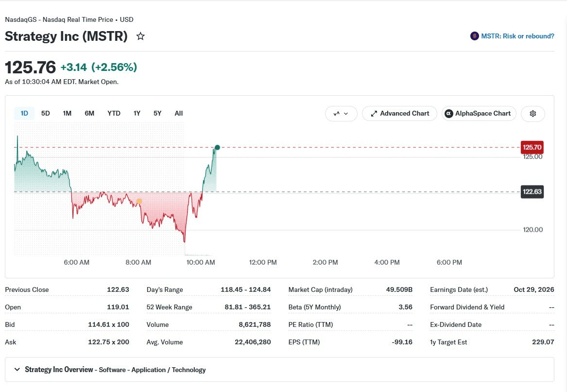This screenshot has height=392, width=567.
Task: Click Beta (5Y Monthly) value 3.56
Action: tap(405, 307)
